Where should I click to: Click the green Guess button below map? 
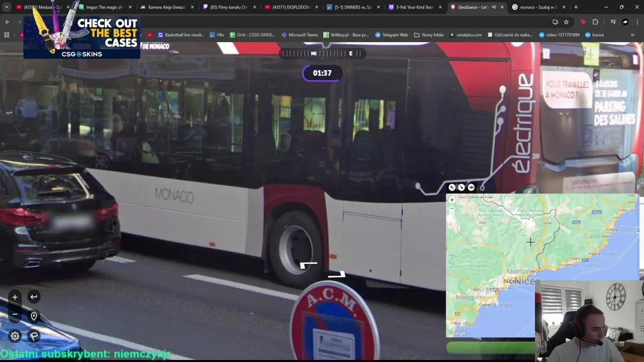491,347
